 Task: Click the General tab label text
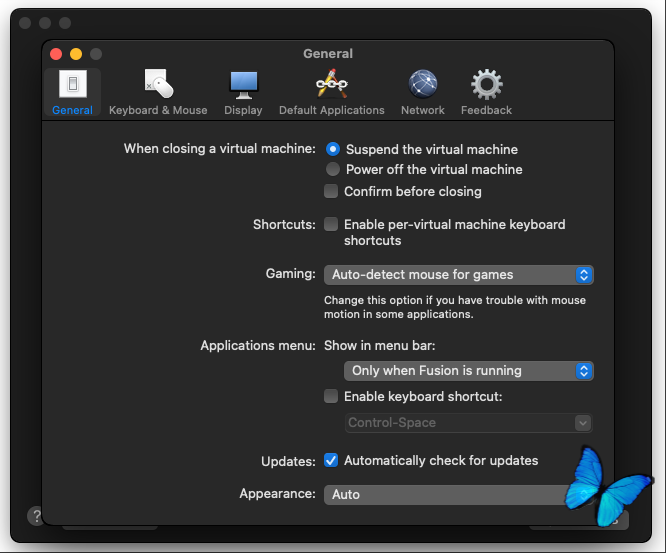tap(72, 110)
